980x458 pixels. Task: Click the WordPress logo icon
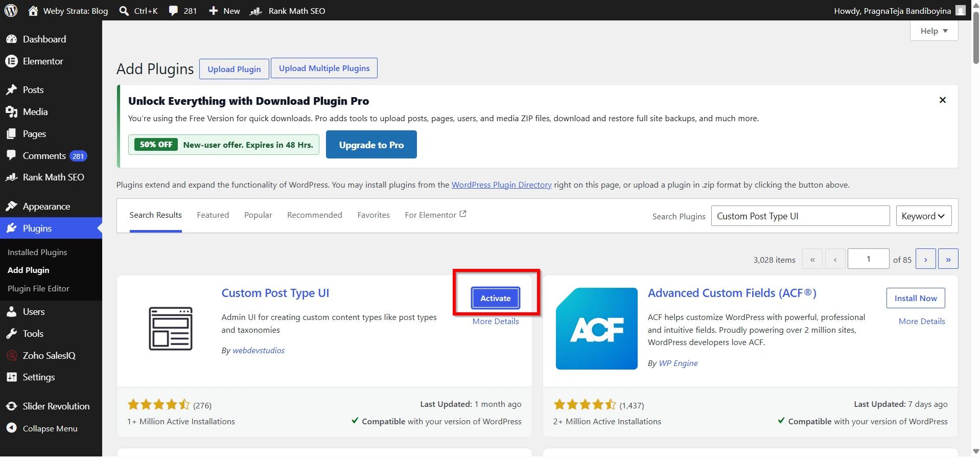point(11,10)
